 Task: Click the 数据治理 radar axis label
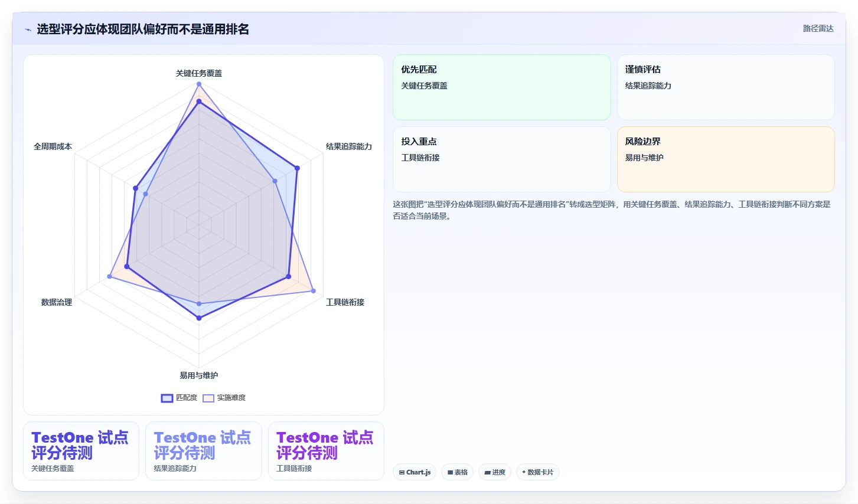(57, 302)
